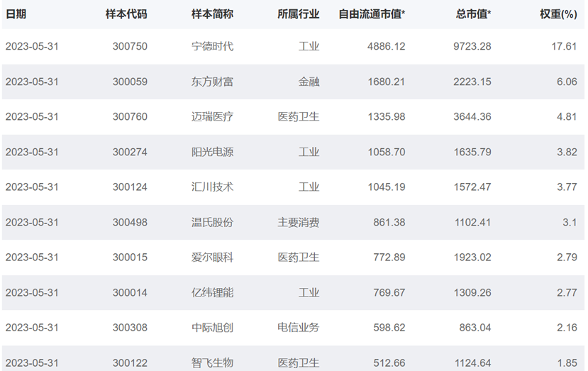Click the 所属行业 column header
The image size is (588, 371).
click(x=298, y=14)
